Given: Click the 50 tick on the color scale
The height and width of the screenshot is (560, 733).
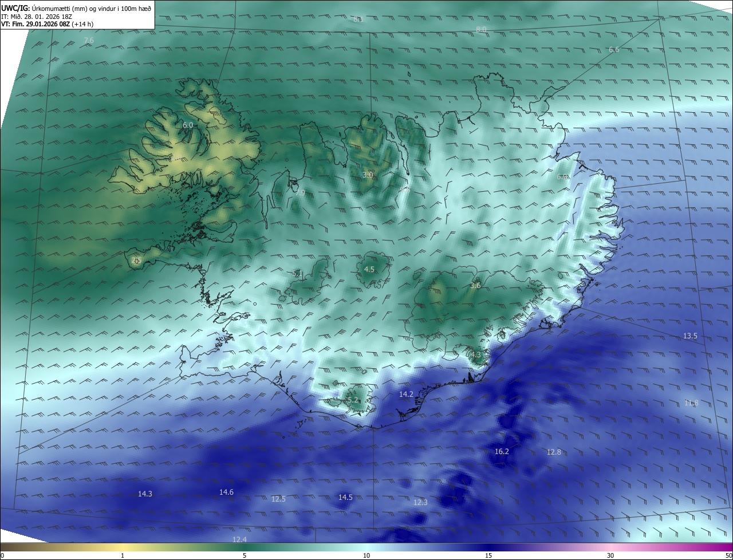Looking at the screenshot, I should (x=728, y=555).
